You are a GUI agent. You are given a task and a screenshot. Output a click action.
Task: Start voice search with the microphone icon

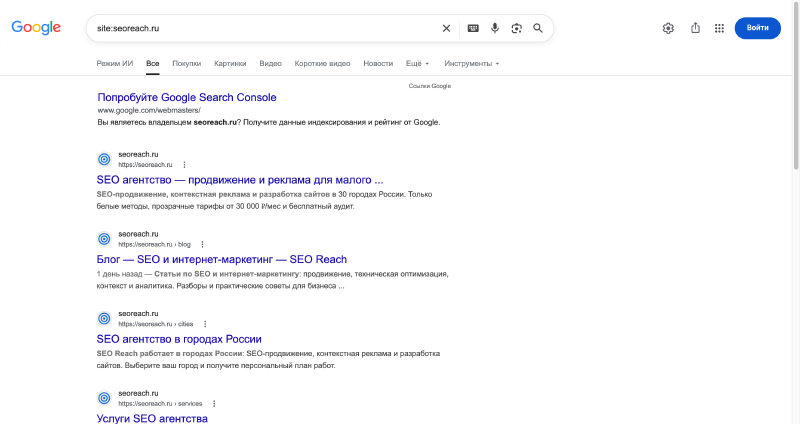494,28
